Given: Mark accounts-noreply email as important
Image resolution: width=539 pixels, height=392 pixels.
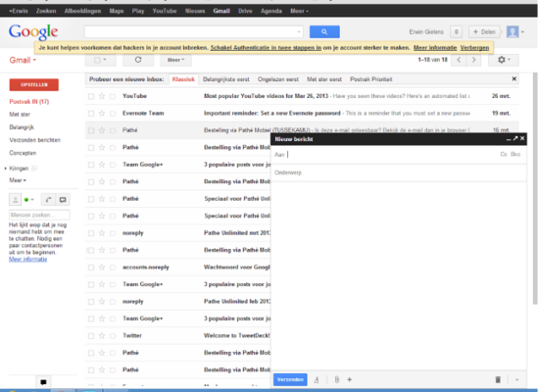Looking at the screenshot, I should [113, 268].
